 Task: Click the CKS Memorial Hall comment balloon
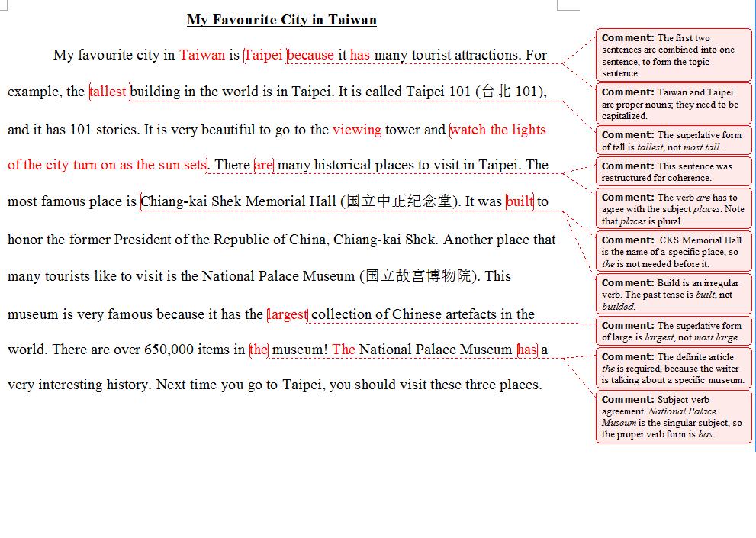click(x=674, y=251)
